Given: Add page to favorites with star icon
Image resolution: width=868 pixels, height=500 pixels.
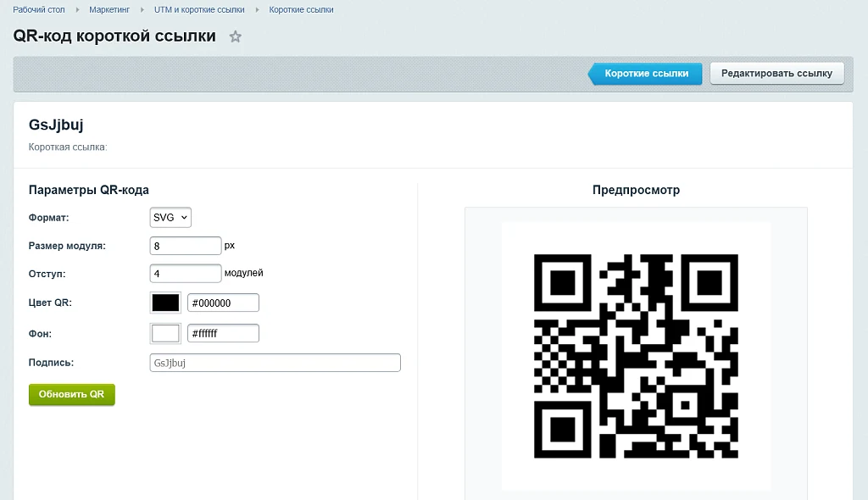Looking at the screenshot, I should pos(236,36).
